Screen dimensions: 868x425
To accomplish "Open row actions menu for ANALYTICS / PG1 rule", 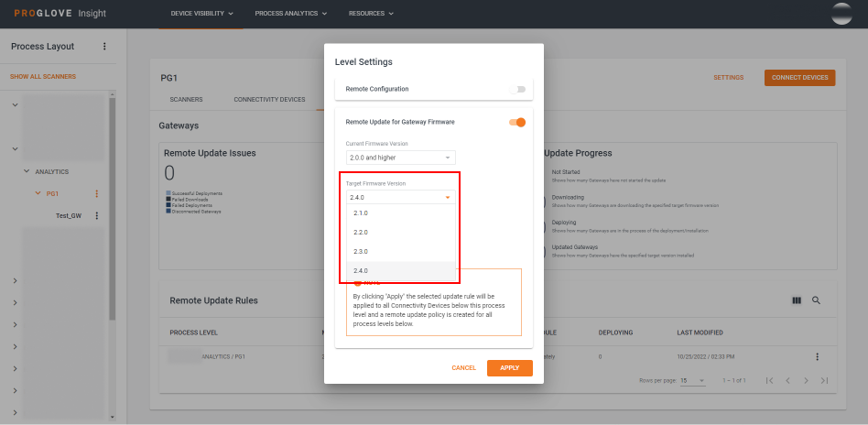I will click(x=817, y=356).
